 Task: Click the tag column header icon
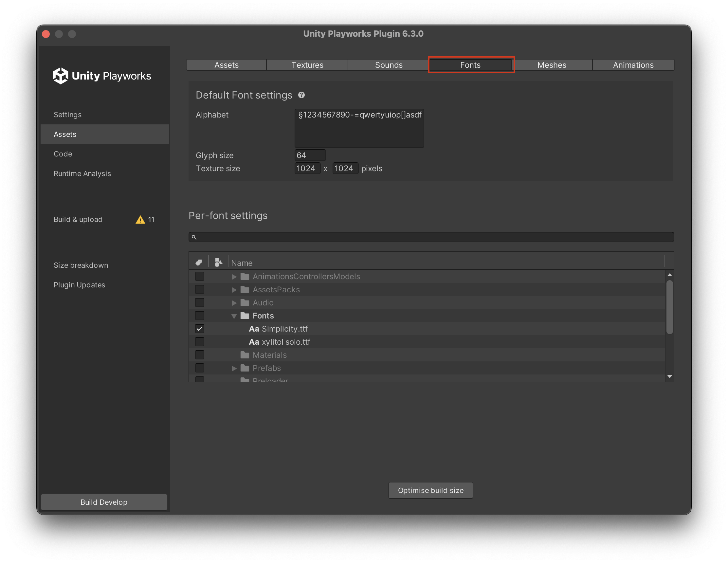[x=199, y=263]
